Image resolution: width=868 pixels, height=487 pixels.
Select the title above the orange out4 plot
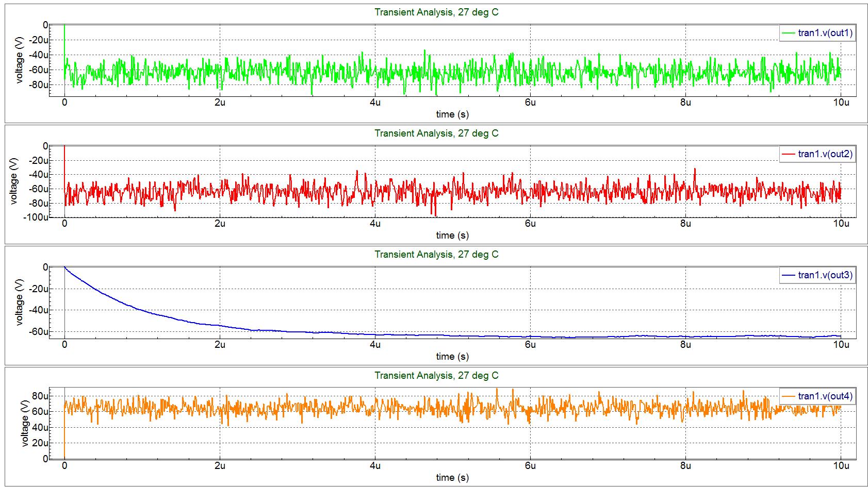pyautogui.click(x=436, y=376)
